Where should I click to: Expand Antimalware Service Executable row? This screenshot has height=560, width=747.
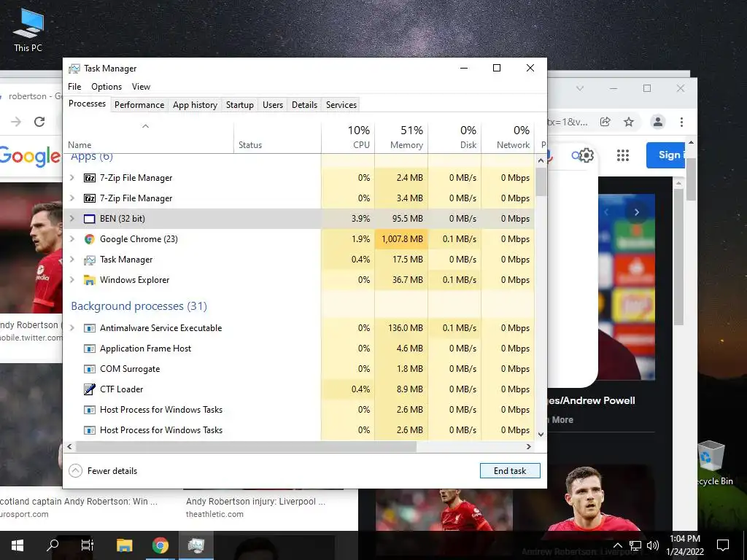point(72,328)
